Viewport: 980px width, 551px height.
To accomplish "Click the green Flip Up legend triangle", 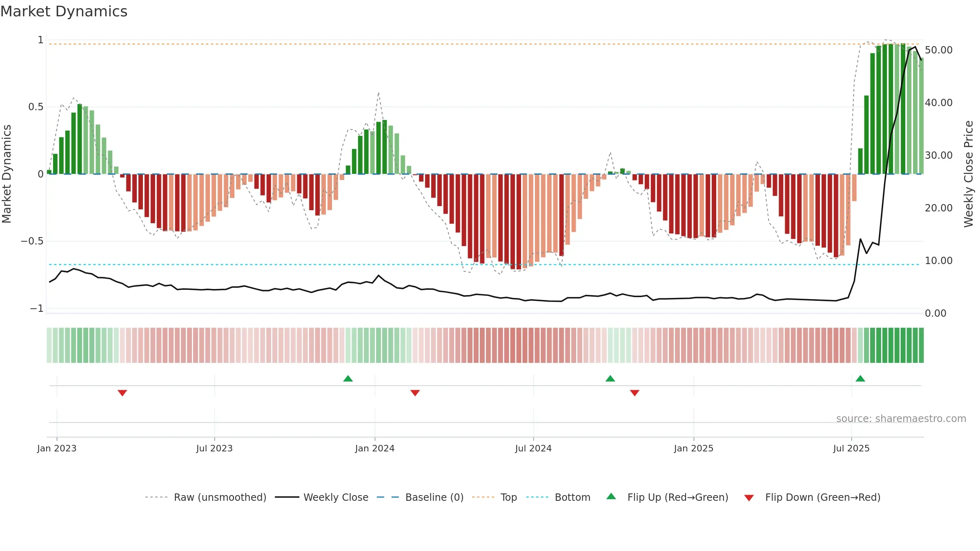I will click(x=611, y=496).
